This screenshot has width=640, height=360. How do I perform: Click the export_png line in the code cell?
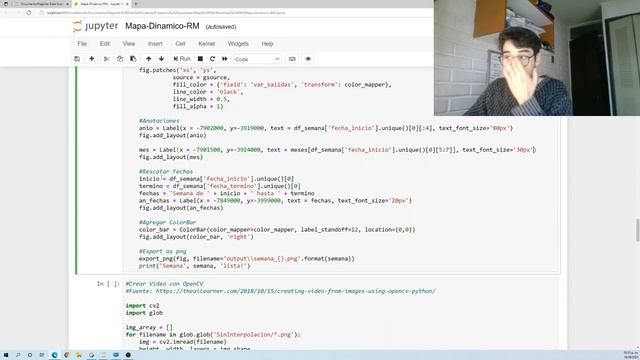pos(247,259)
